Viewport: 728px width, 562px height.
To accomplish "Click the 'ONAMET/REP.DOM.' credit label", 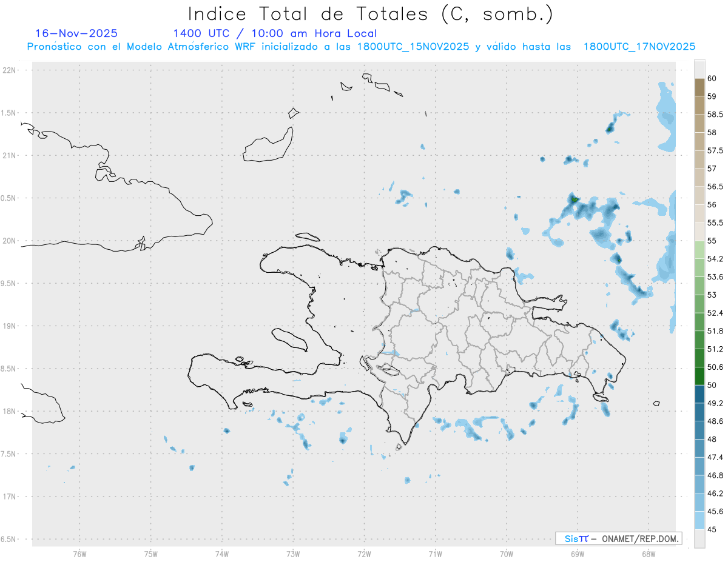I will tap(639, 538).
